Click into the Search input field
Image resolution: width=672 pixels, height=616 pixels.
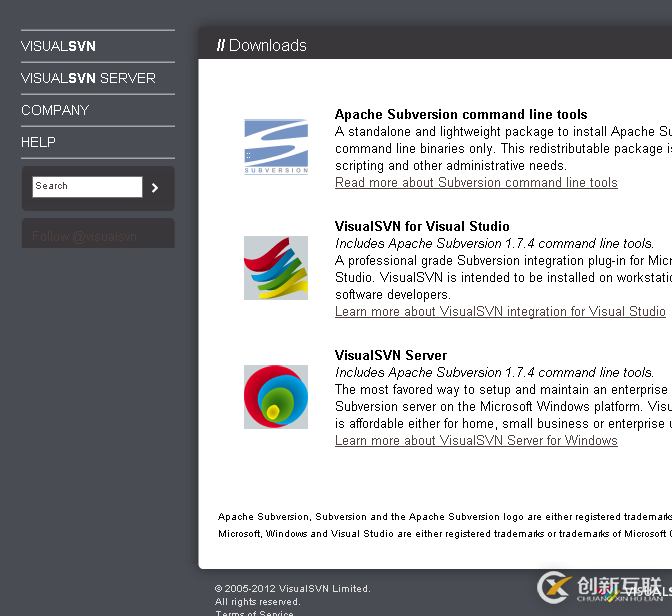87,187
